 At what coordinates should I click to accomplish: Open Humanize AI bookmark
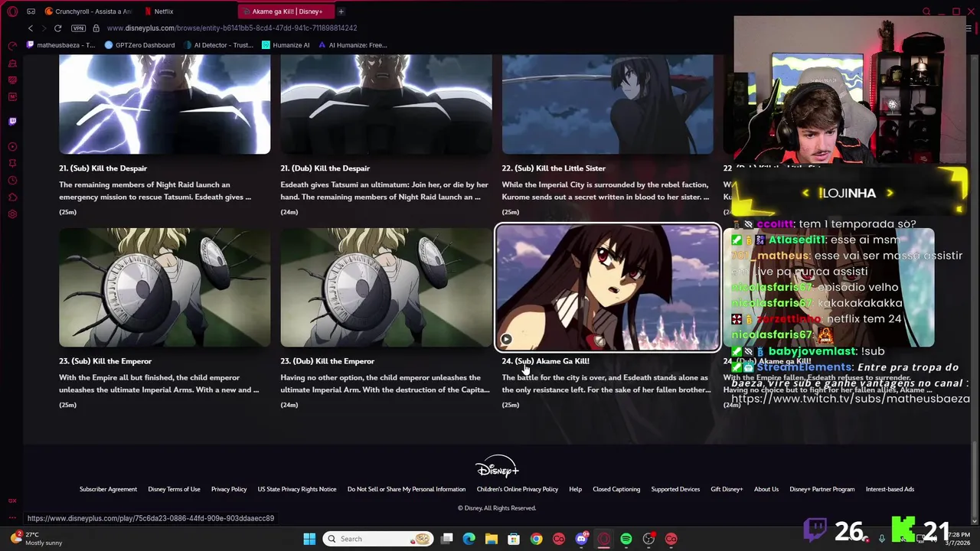pyautogui.click(x=286, y=45)
